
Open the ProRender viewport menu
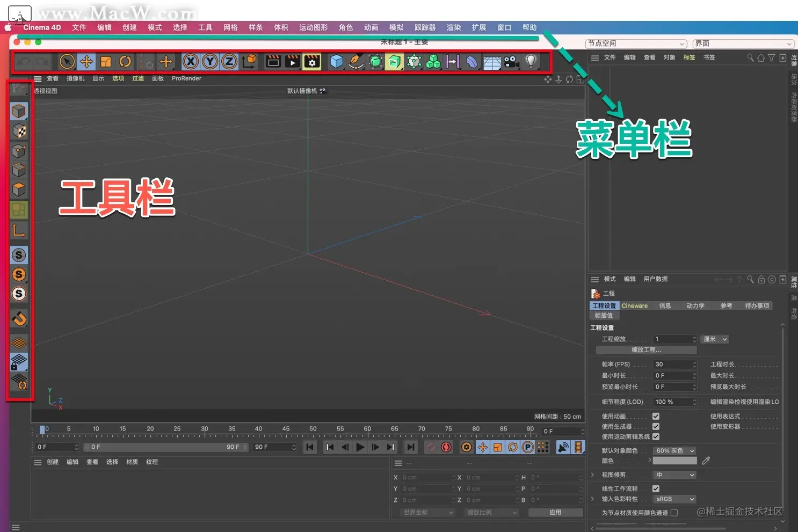(186, 78)
